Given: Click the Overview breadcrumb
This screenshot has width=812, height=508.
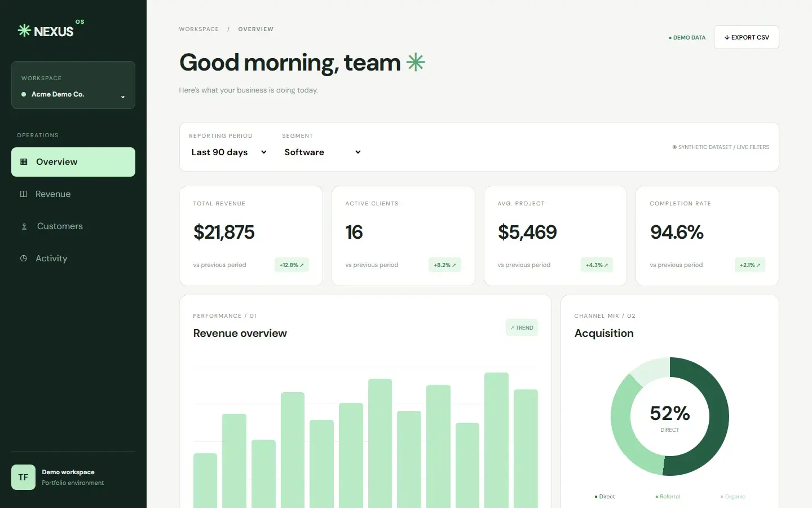Looking at the screenshot, I should [256, 29].
